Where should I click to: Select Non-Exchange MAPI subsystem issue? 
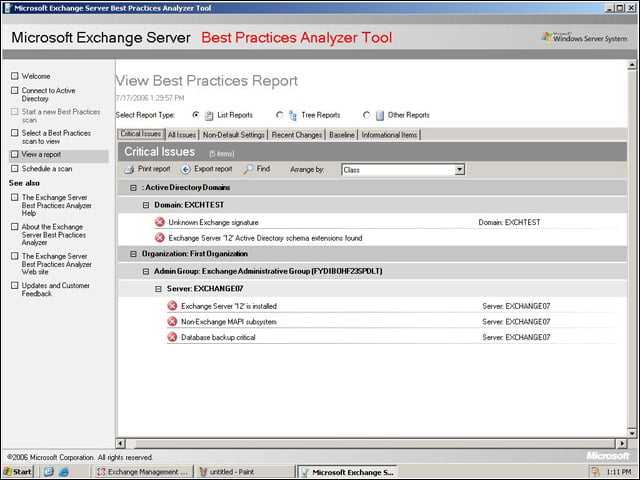[229, 322]
